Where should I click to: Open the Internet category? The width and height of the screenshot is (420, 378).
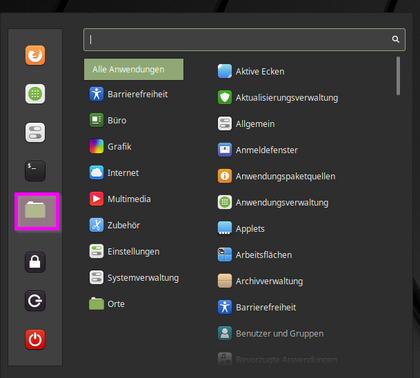tap(134, 173)
